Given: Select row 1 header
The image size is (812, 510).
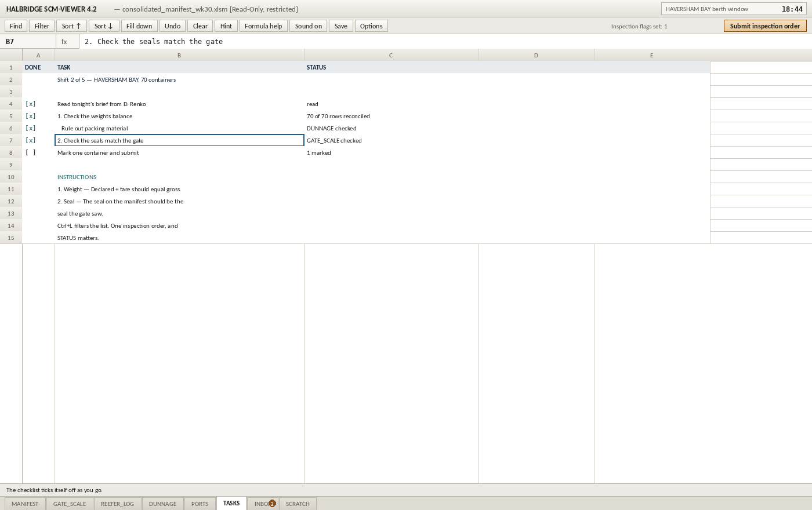Looking at the screenshot, I should pos(11,68).
